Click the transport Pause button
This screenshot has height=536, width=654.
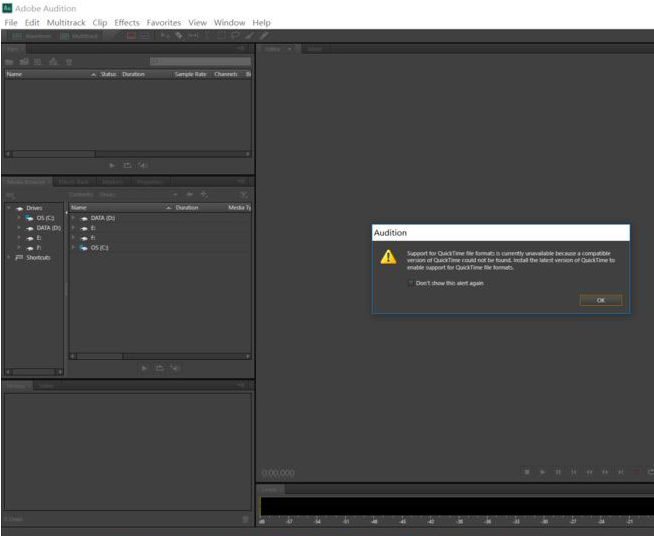[558, 472]
